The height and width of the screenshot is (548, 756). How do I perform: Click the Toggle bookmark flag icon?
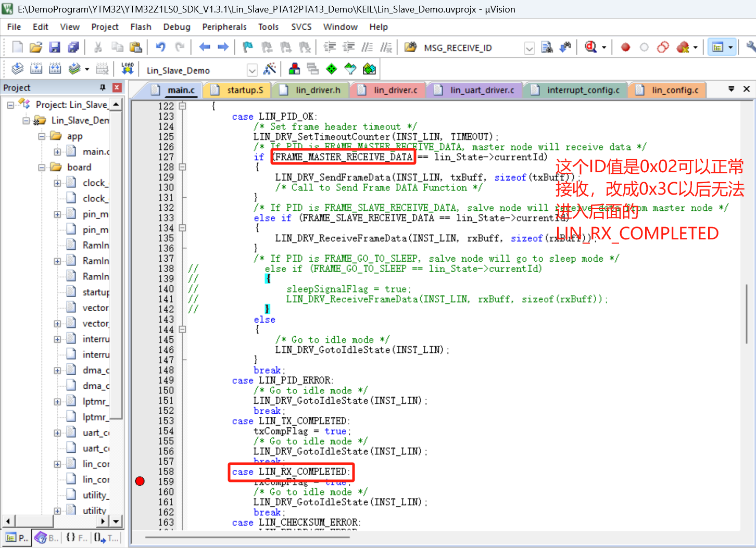click(x=248, y=47)
